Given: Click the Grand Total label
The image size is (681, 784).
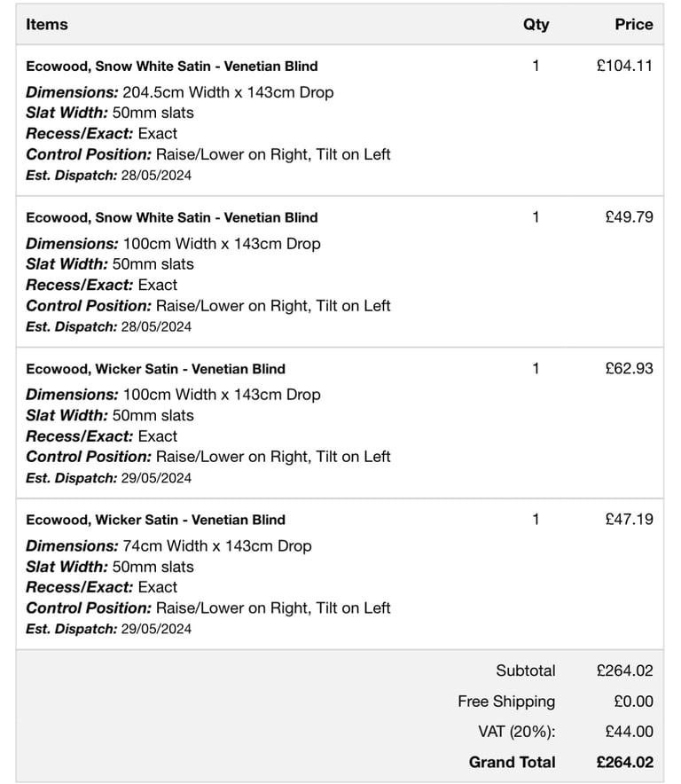Looking at the screenshot, I should (x=512, y=762).
